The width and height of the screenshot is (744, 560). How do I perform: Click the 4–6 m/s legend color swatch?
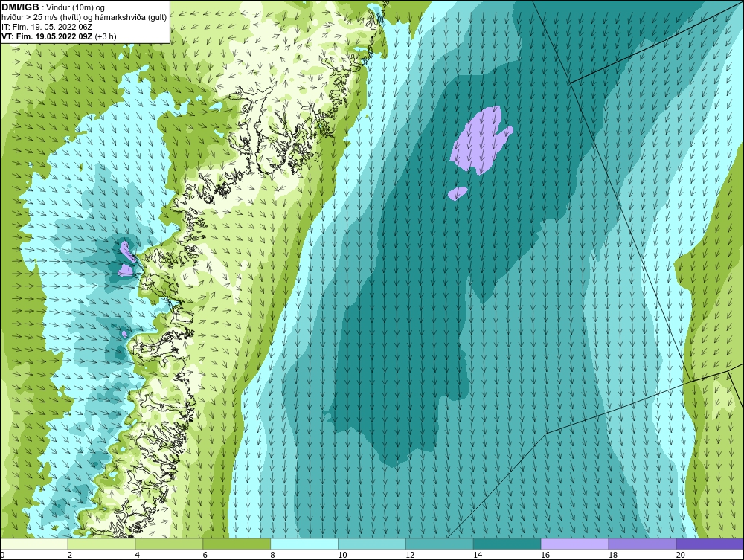pos(169,544)
